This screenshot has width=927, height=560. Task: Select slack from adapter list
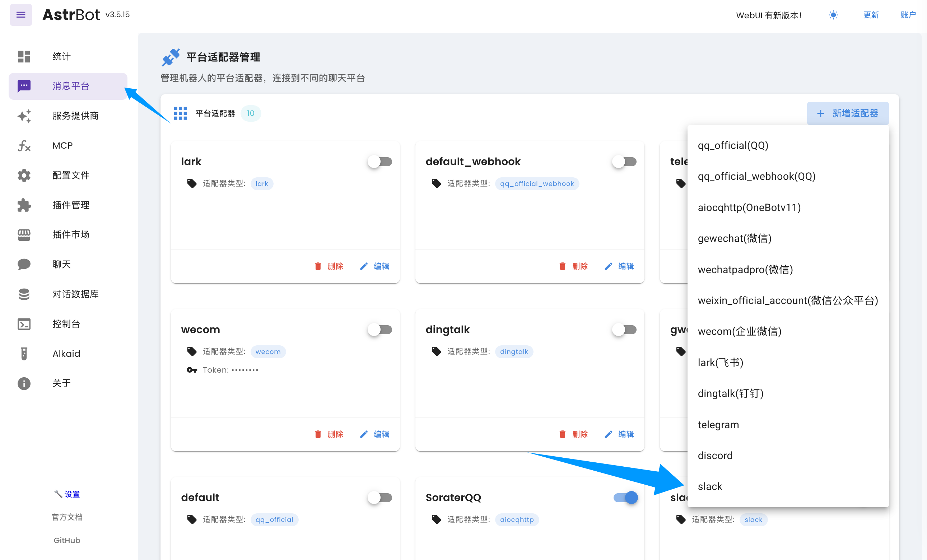(710, 487)
